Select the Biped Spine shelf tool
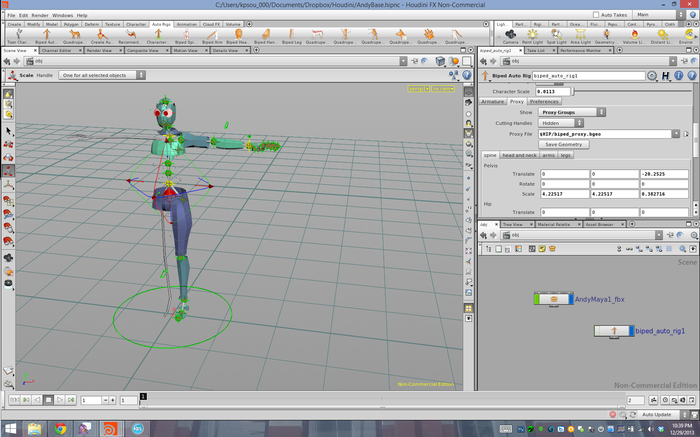This screenshot has height=437, width=700. coord(186,36)
